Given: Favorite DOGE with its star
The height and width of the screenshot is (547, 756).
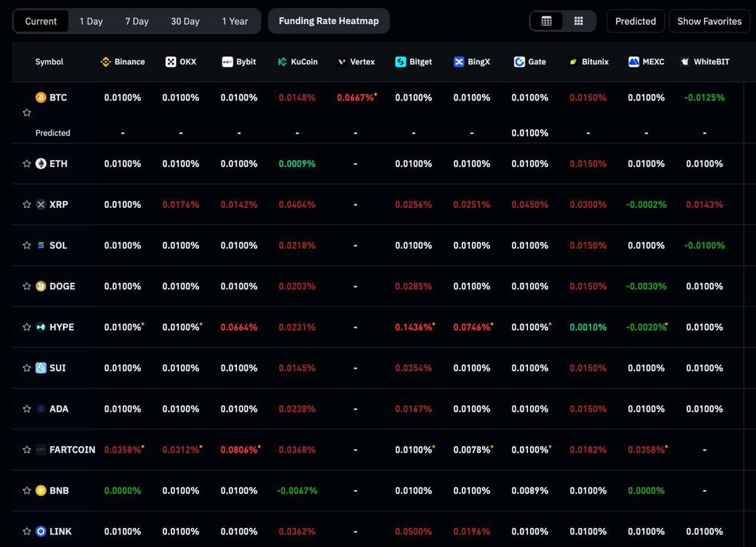Looking at the screenshot, I should pyautogui.click(x=26, y=286).
